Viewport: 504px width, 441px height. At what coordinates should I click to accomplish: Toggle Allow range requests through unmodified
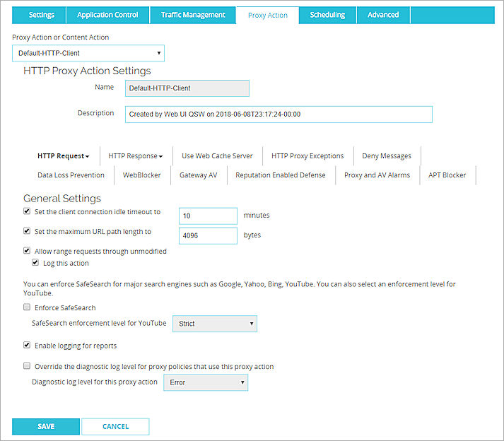point(27,250)
